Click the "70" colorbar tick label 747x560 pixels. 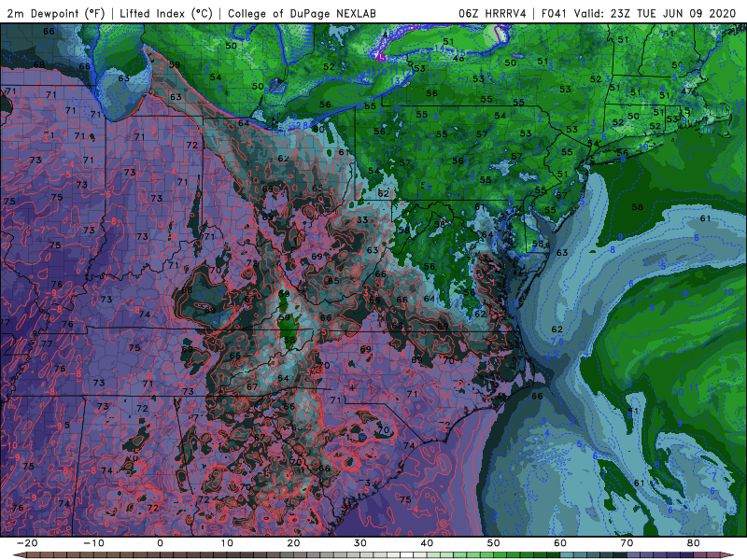[x=627, y=543]
